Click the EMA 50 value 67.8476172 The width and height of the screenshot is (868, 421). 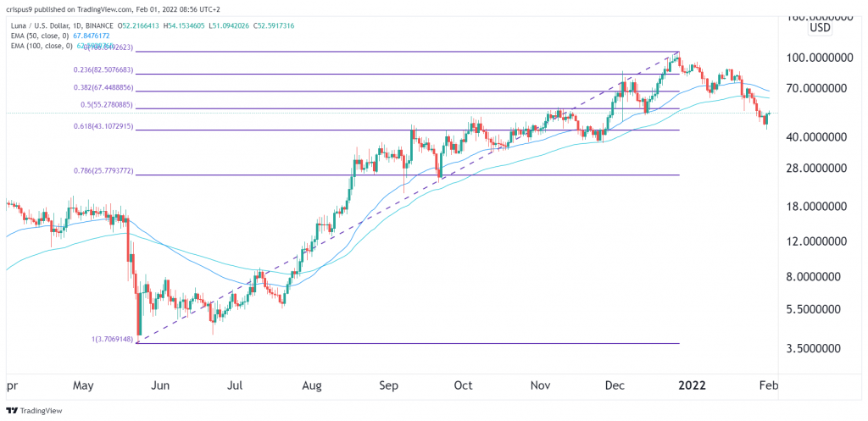(x=93, y=35)
